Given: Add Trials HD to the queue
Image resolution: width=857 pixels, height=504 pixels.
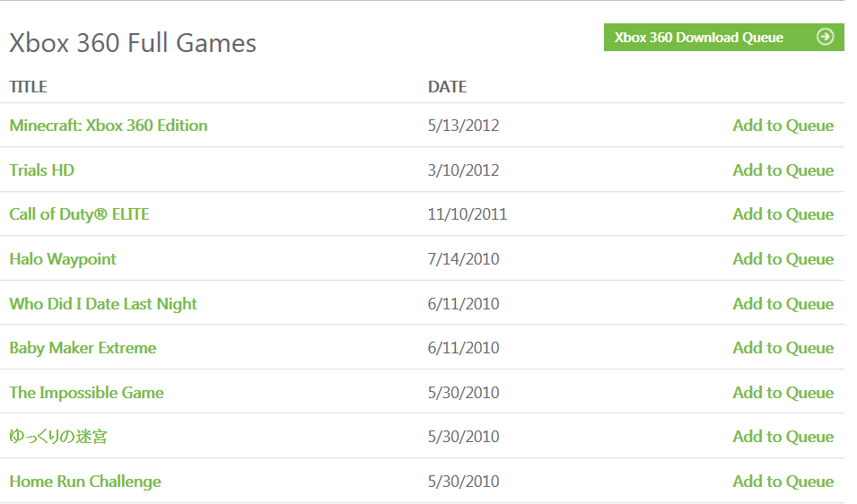Looking at the screenshot, I should [x=783, y=170].
